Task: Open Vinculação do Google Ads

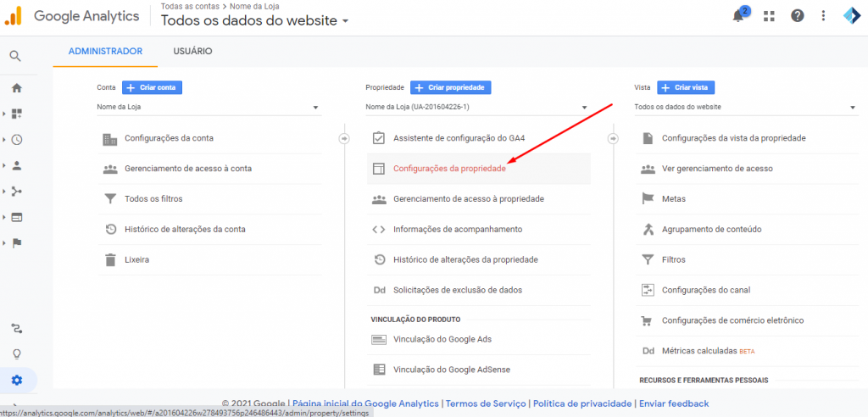Action: (x=479, y=339)
